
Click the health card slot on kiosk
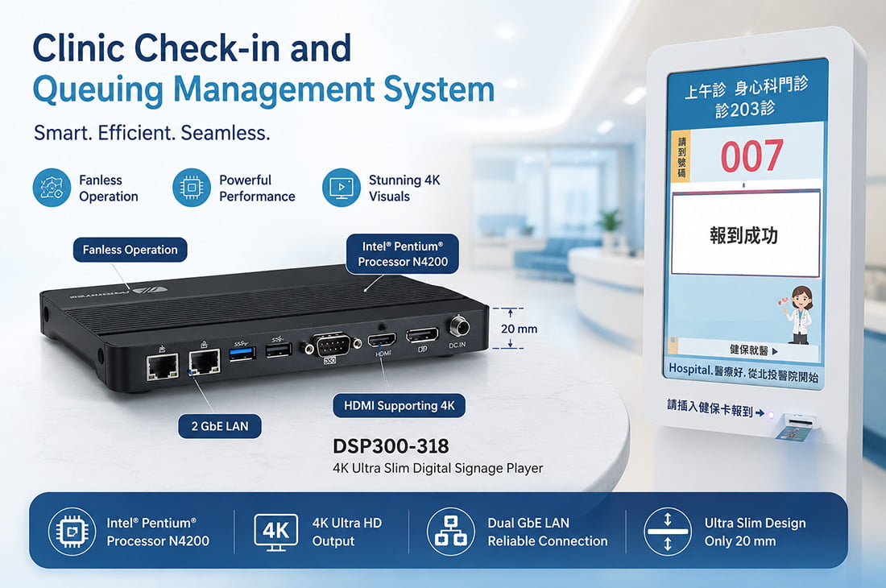pyautogui.click(x=800, y=421)
